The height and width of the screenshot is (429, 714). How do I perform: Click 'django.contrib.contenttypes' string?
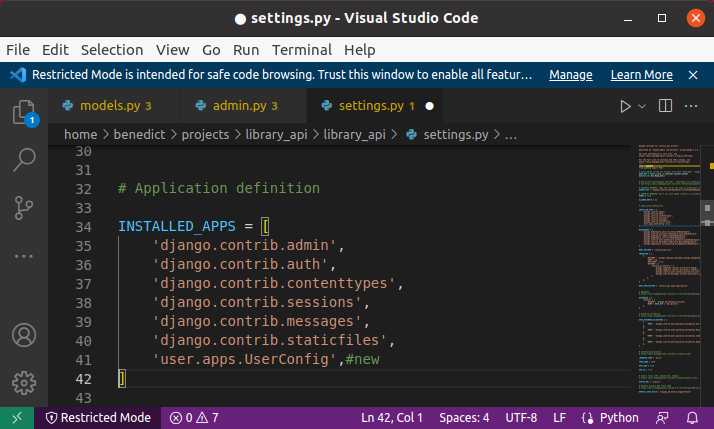click(x=274, y=283)
